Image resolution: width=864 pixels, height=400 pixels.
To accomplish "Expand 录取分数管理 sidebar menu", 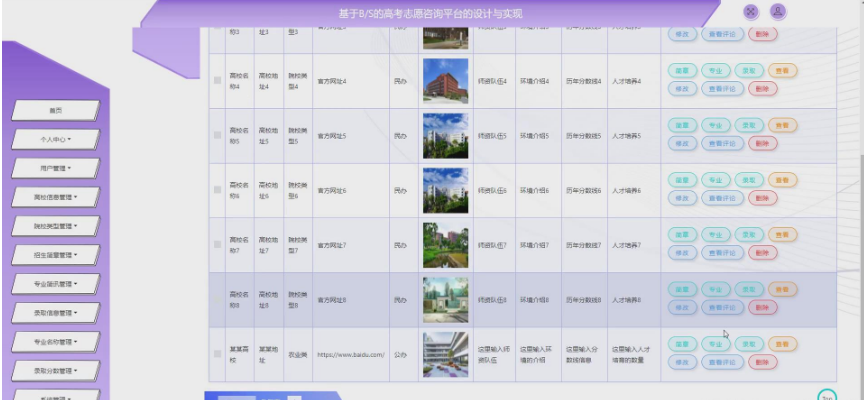I will 56,370.
